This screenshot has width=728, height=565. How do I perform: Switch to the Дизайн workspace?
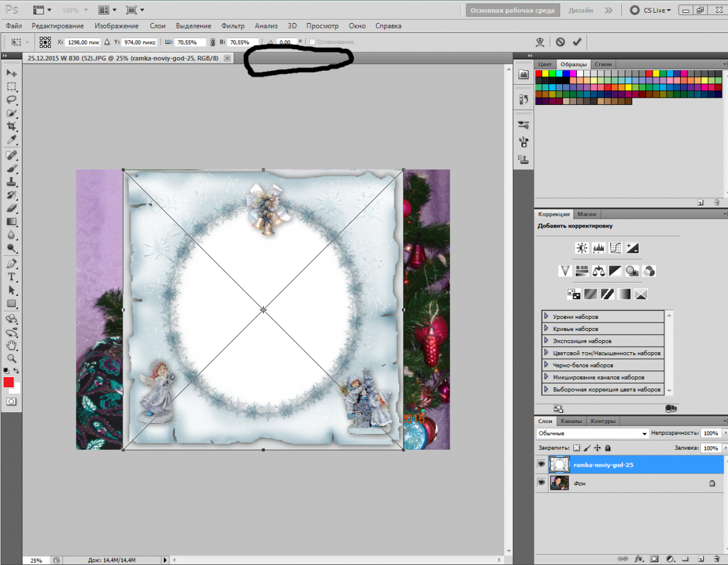[581, 10]
